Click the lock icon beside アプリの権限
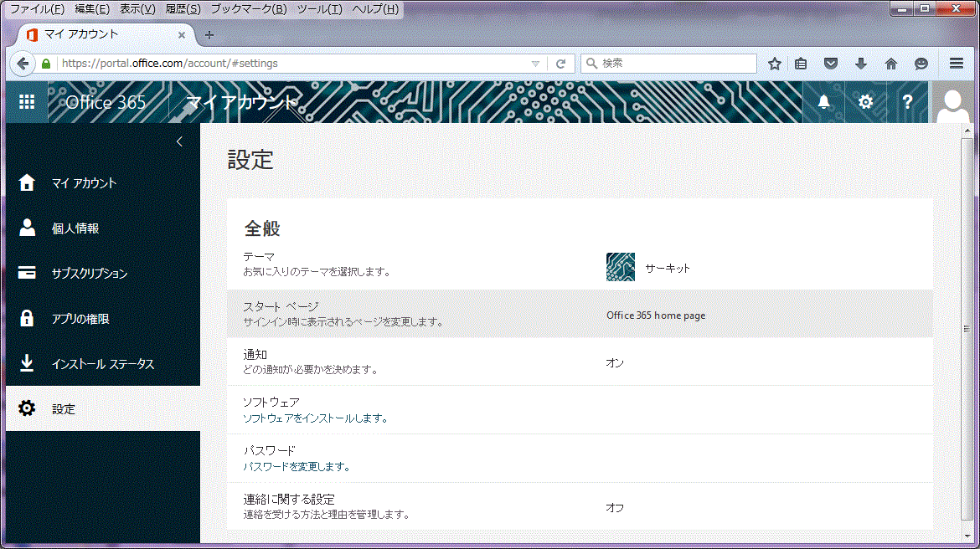Image resolution: width=980 pixels, height=549 pixels. pos(27,318)
